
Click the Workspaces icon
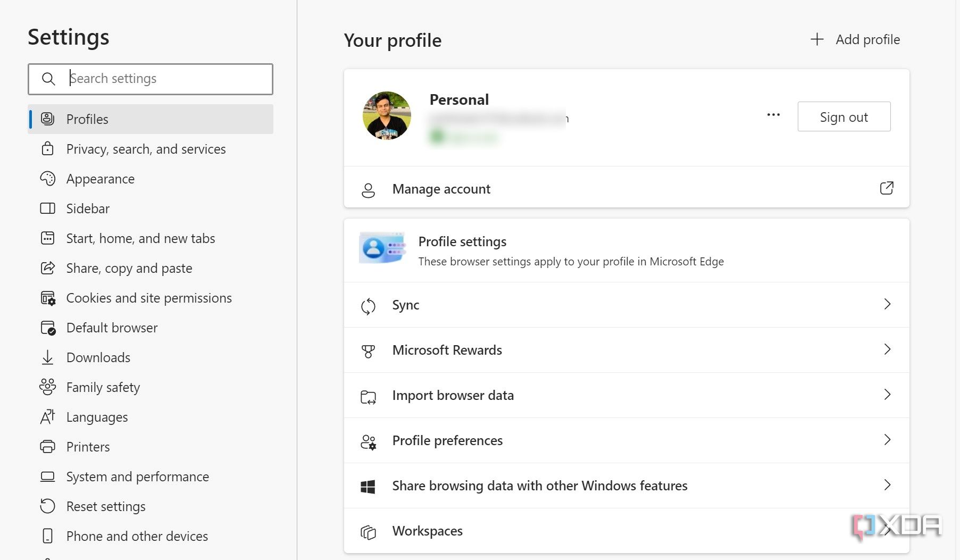[x=368, y=531]
